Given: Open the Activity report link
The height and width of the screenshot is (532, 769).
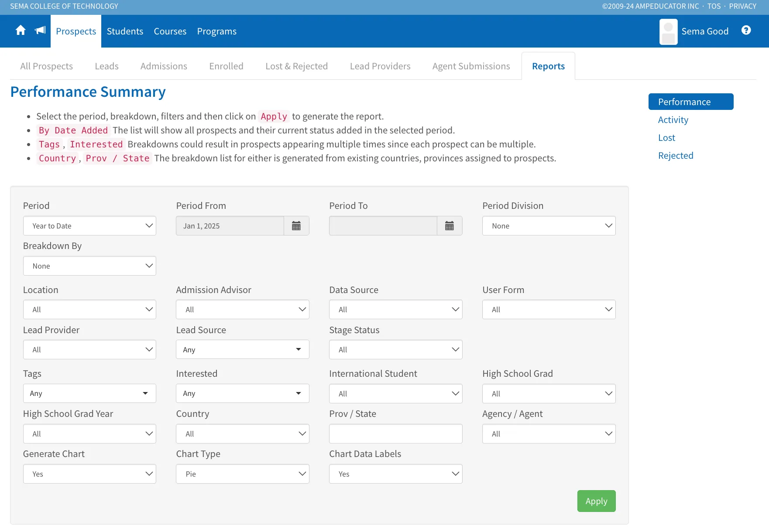Looking at the screenshot, I should click(673, 120).
